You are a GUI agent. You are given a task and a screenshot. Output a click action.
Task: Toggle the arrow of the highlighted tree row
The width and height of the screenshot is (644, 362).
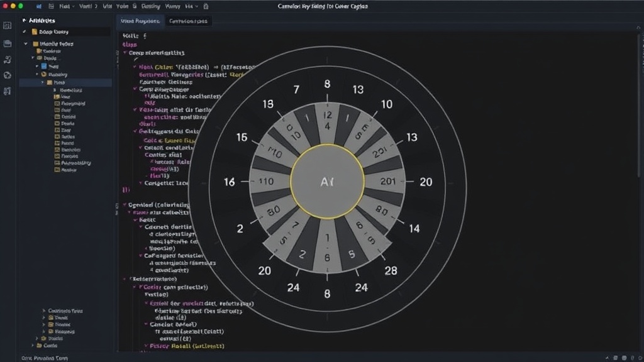(x=42, y=82)
